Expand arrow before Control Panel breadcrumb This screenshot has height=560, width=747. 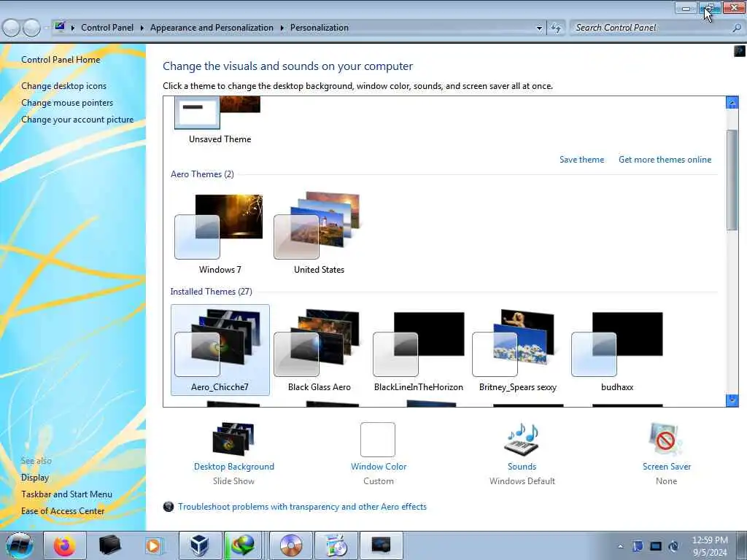pos(73,28)
